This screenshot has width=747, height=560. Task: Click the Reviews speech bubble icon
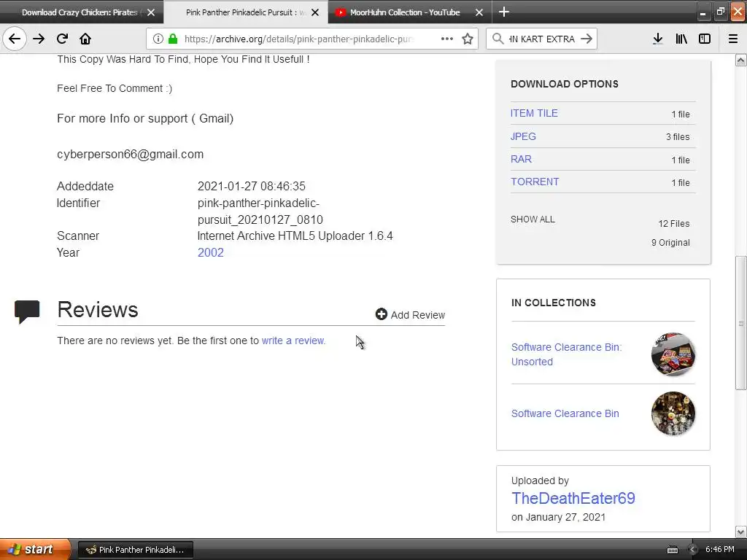coord(27,311)
